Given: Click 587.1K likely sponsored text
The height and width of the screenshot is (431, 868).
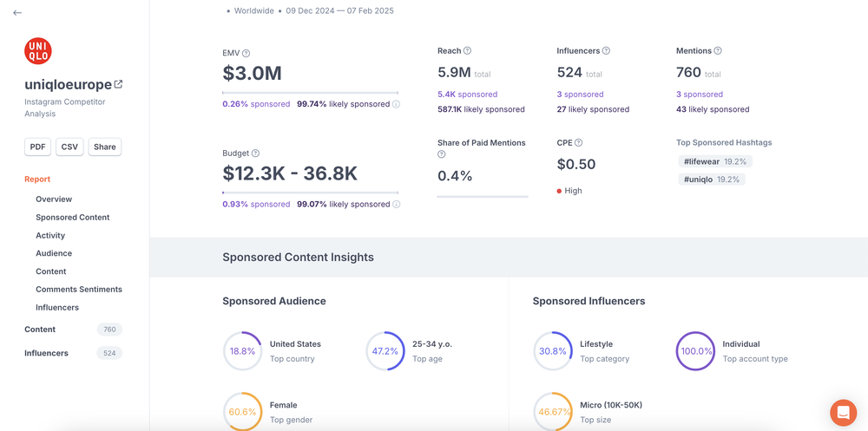Looking at the screenshot, I should click(481, 109).
